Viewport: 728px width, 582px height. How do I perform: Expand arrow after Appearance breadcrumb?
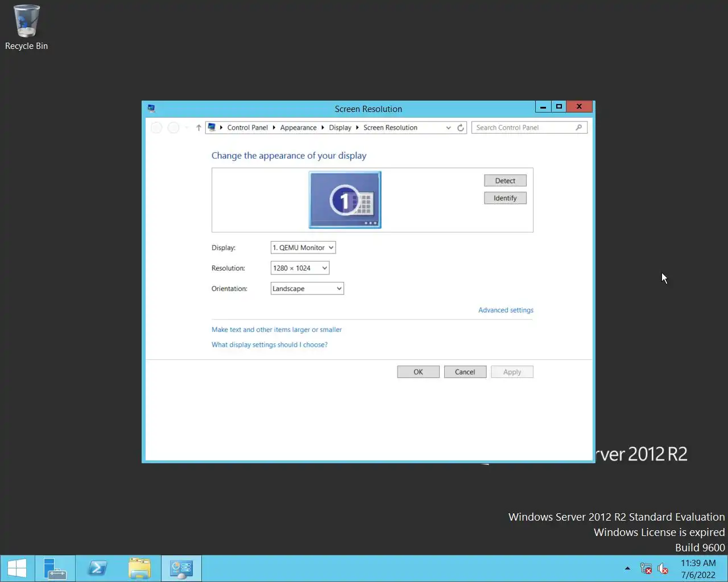(x=323, y=127)
